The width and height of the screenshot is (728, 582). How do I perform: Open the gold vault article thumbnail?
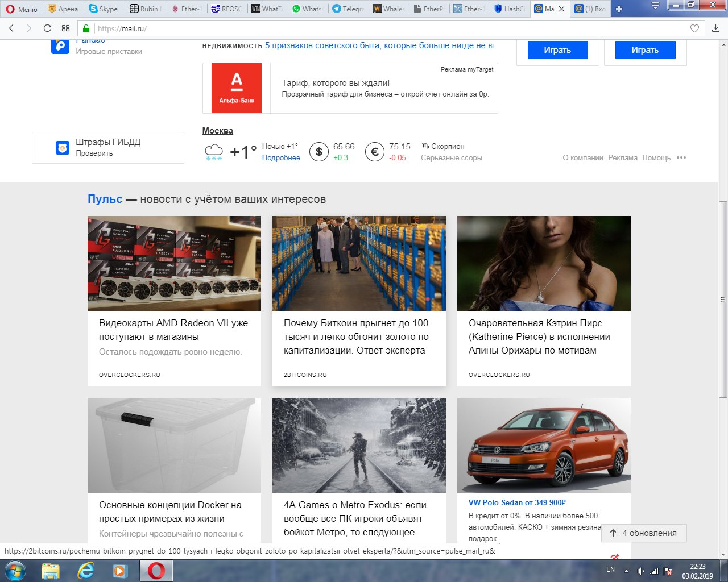pos(359,264)
